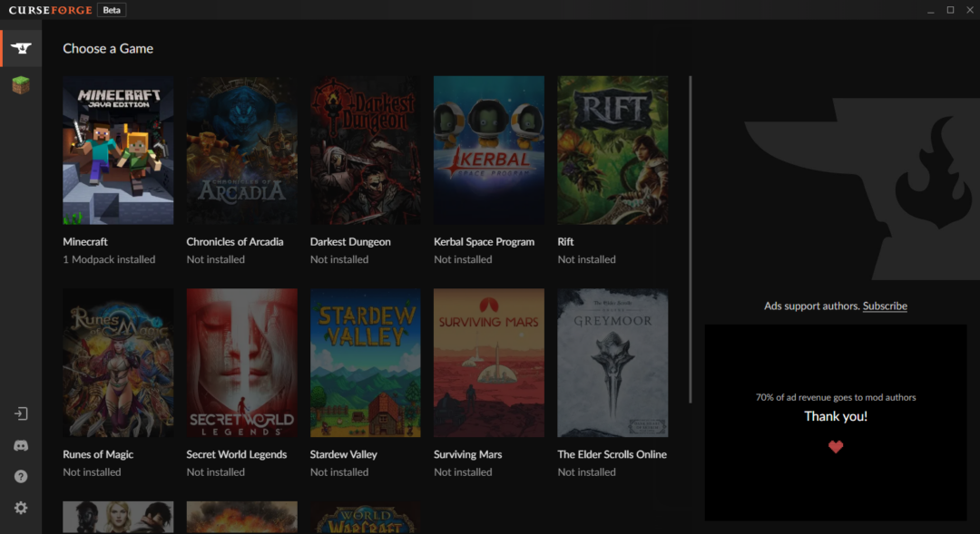Select the Rift cover art
The width and height of the screenshot is (980, 534).
tap(612, 150)
